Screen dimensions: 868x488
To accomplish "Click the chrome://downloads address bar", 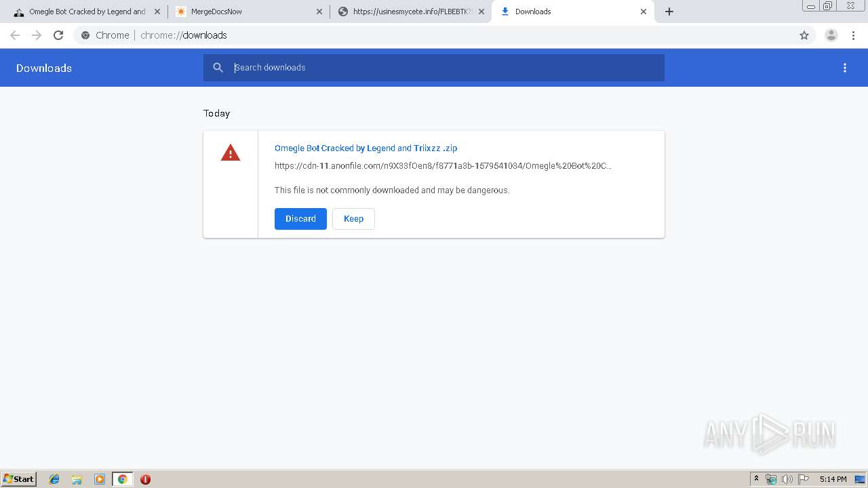I will pyautogui.click(x=434, y=35).
